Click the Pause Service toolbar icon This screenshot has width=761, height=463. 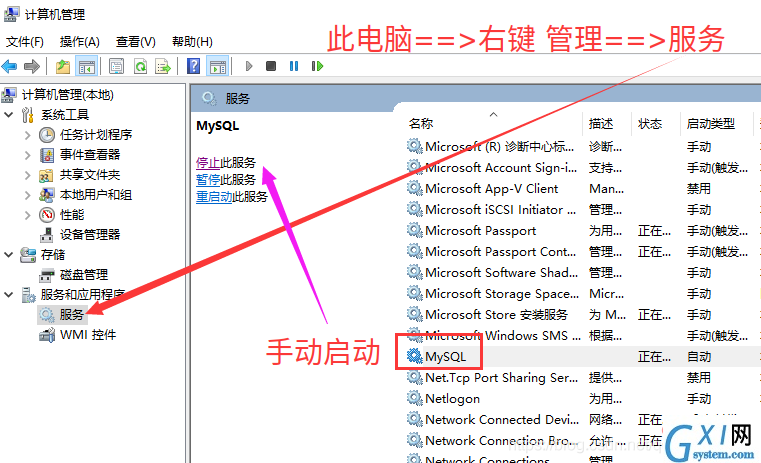pos(294,66)
